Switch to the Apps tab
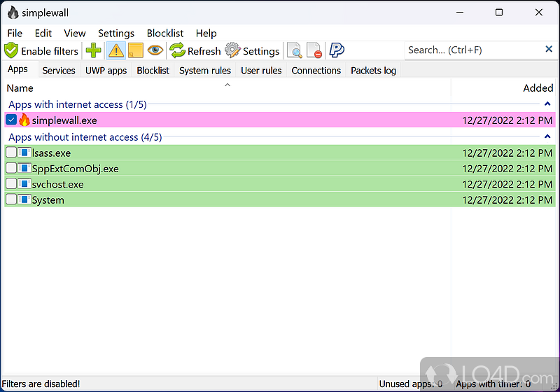This screenshot has width=560, height=392. click(18, 69)
